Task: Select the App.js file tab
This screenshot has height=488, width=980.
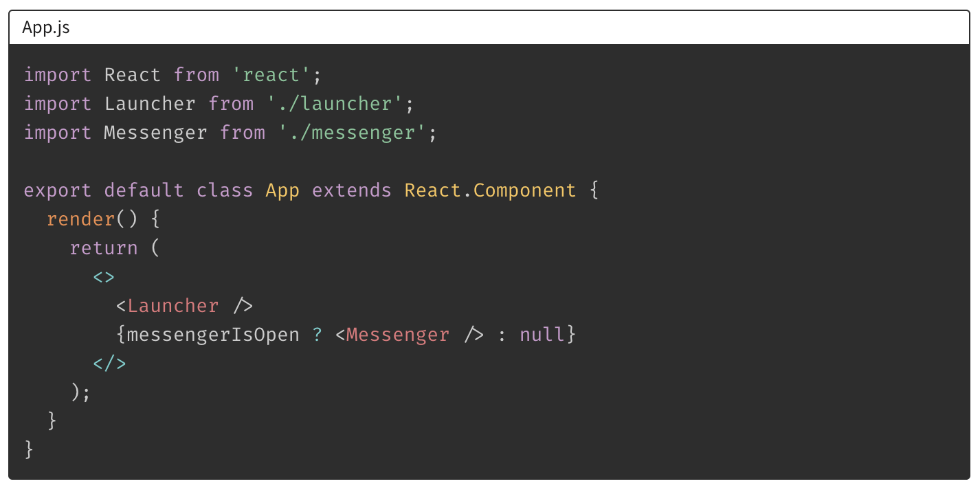Action: click(46, 27)
